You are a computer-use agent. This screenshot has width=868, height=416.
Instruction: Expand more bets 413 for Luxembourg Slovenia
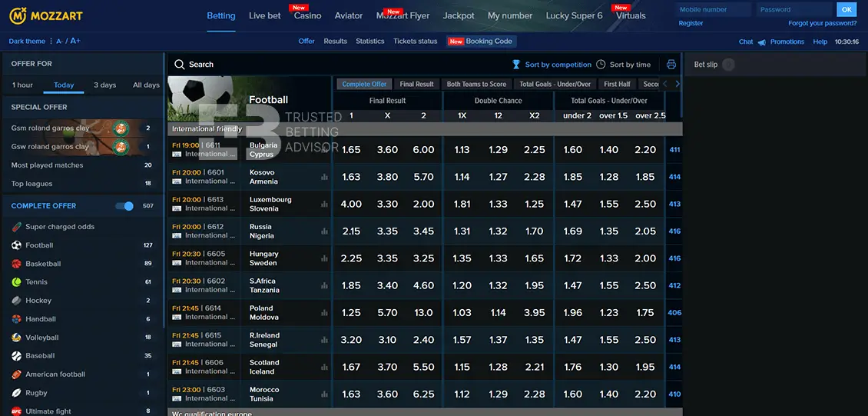tap(674, 204)
